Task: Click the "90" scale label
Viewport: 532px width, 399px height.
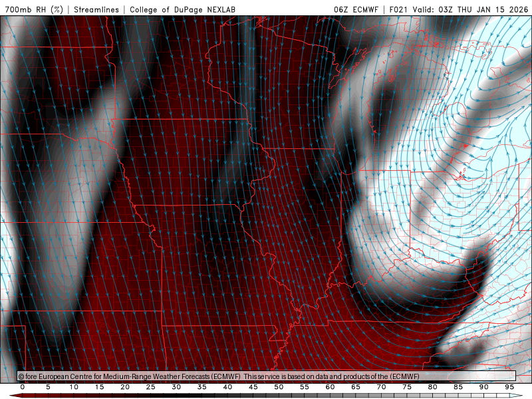Action: coord(483,387)
